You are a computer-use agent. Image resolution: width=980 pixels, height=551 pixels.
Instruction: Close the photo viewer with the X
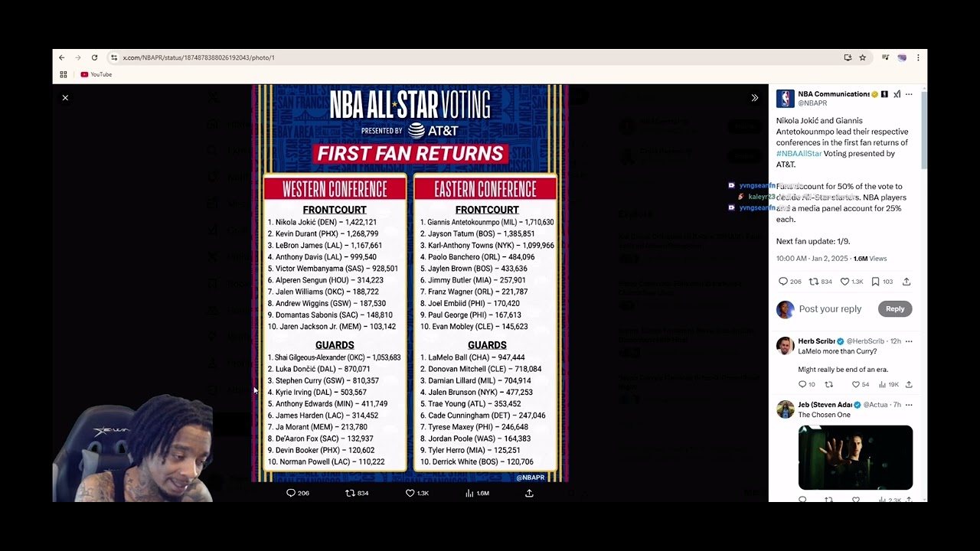(x=65, y=98)
